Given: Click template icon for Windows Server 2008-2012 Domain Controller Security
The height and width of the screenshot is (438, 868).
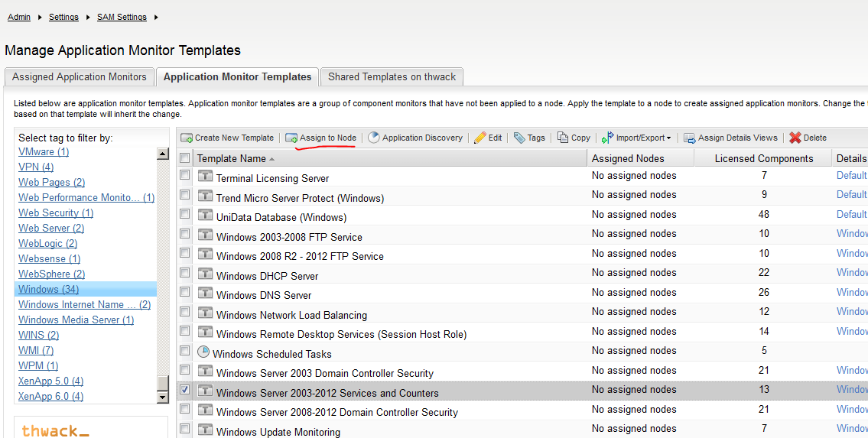Looking at the screenshot, I should [206, 410].
